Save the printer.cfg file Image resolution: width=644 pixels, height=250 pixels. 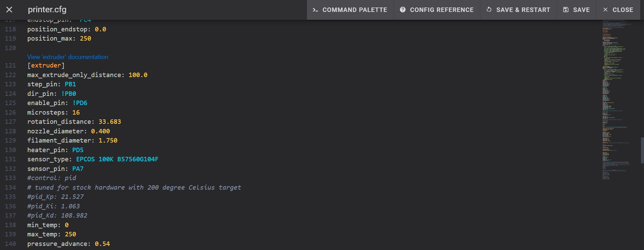point(576,10)
